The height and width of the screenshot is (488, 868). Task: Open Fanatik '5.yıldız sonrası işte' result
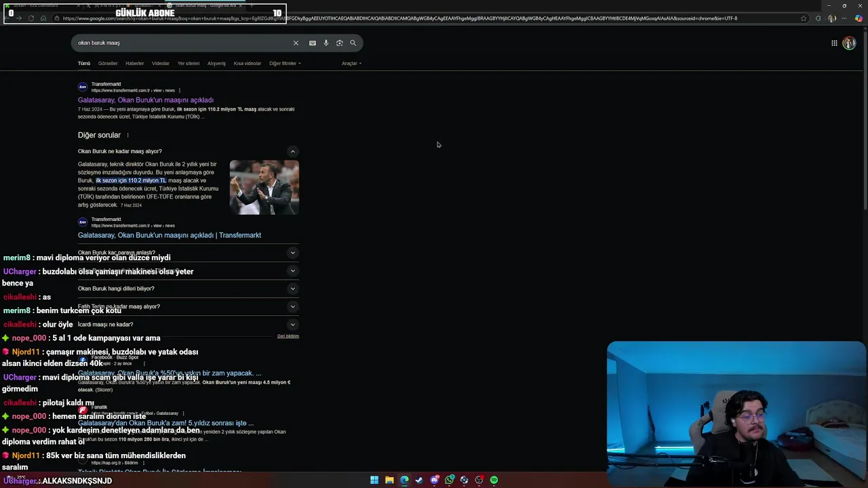pos(166,423)
